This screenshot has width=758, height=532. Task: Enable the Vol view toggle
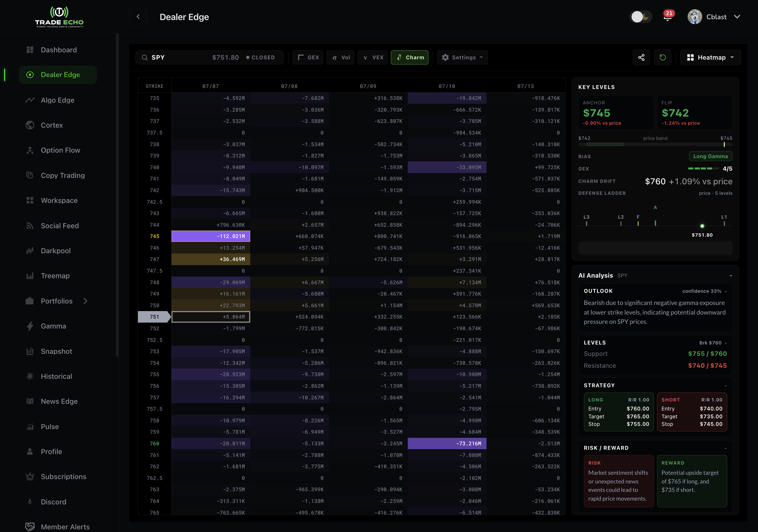tap(341, 58)
